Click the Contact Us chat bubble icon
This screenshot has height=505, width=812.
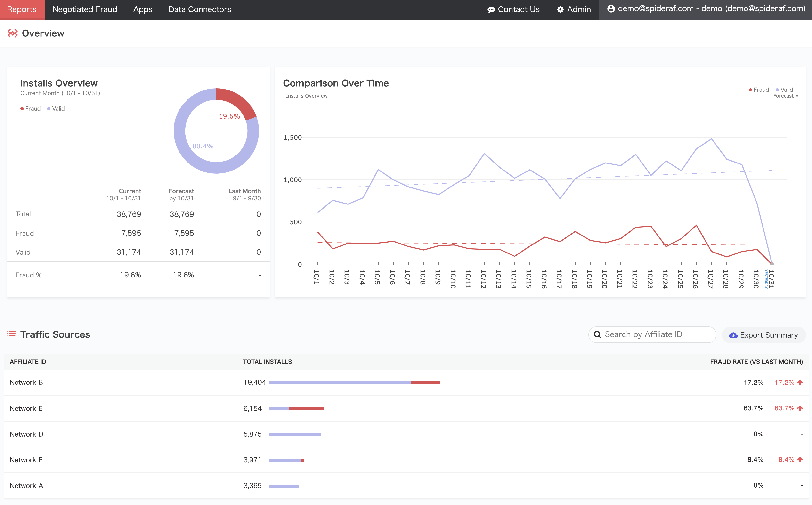(491, 10)
